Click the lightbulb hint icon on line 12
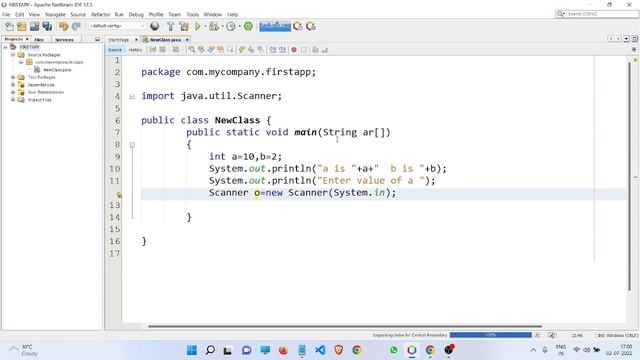This screenshot has width=640, height=360. [x=119, y=195]
